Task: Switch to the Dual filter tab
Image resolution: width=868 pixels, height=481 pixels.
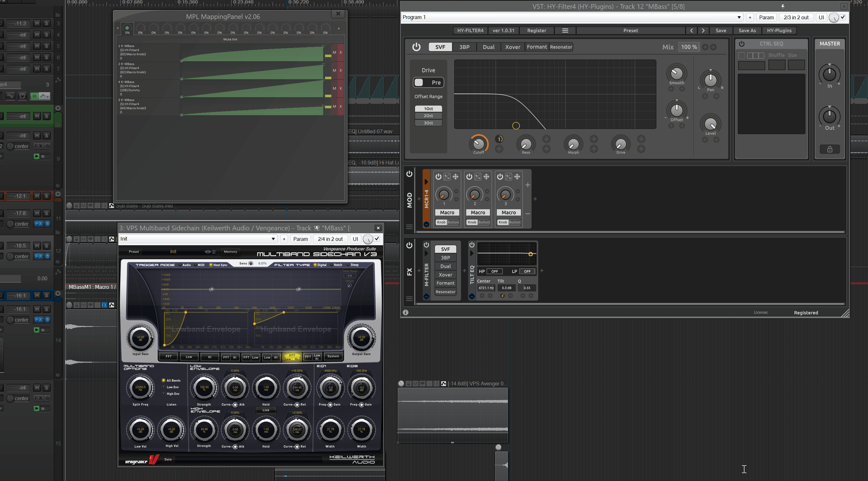Action: coord(489,47)
